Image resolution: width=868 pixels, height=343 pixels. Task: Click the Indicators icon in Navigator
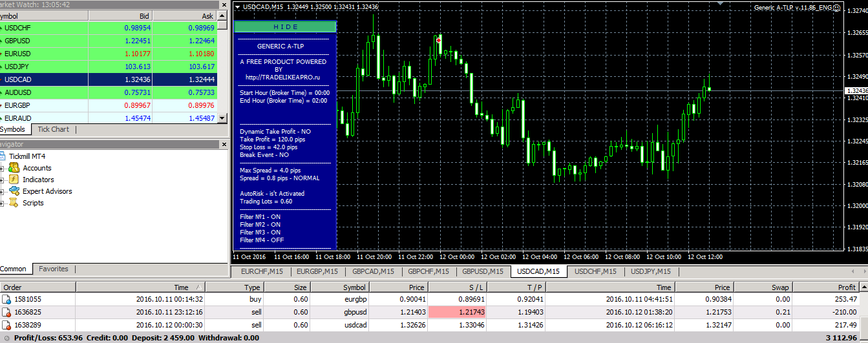click(x=14, y=180)
